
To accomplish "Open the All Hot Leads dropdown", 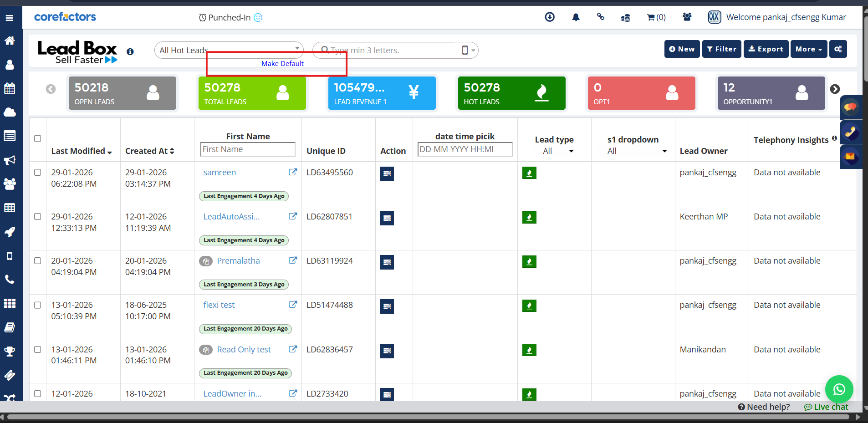I will coord(229,50).
